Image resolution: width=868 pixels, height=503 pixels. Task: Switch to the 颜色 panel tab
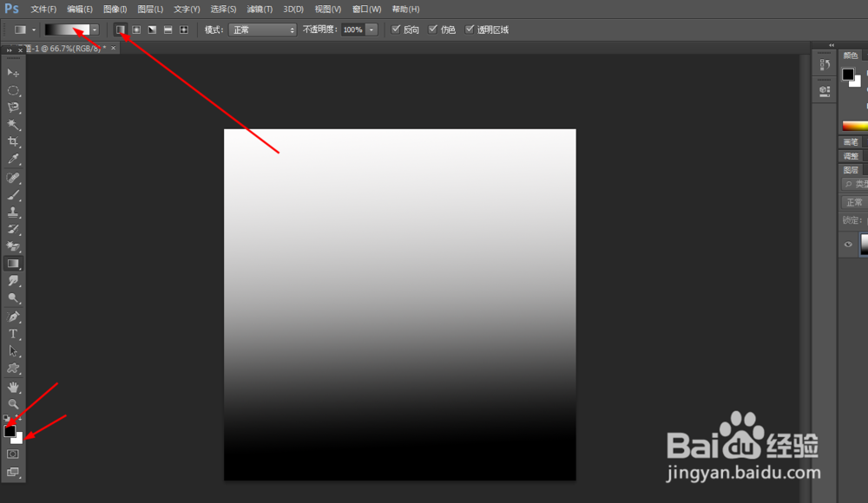pos(851,56)
